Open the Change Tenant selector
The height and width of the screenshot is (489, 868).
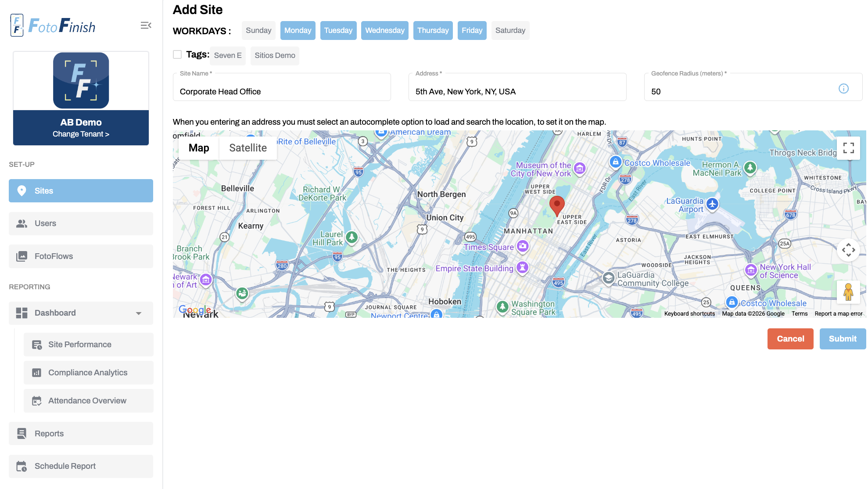click(81, 134)
